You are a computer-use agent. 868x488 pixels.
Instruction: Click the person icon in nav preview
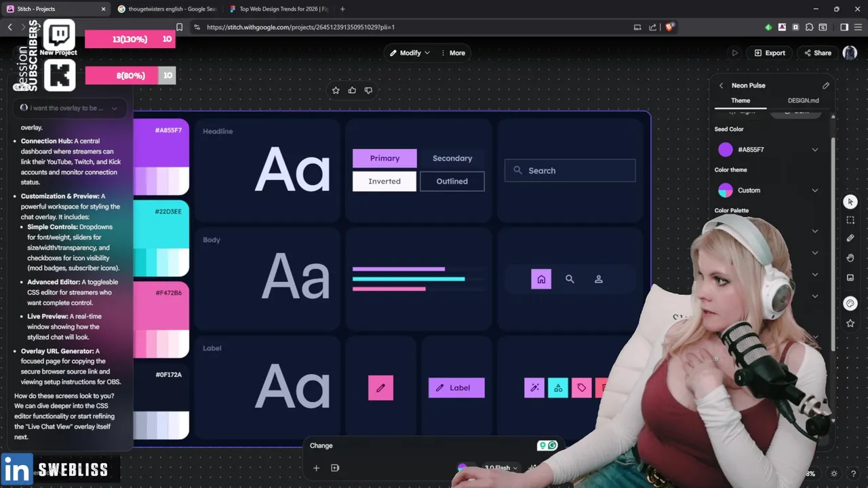coord(598,279)
